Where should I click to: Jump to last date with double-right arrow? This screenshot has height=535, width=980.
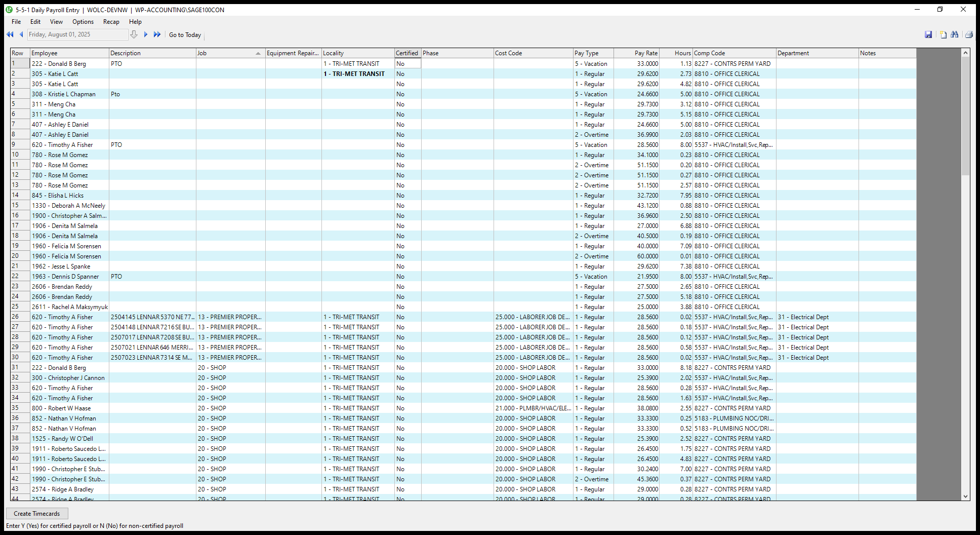pos(157,34)
